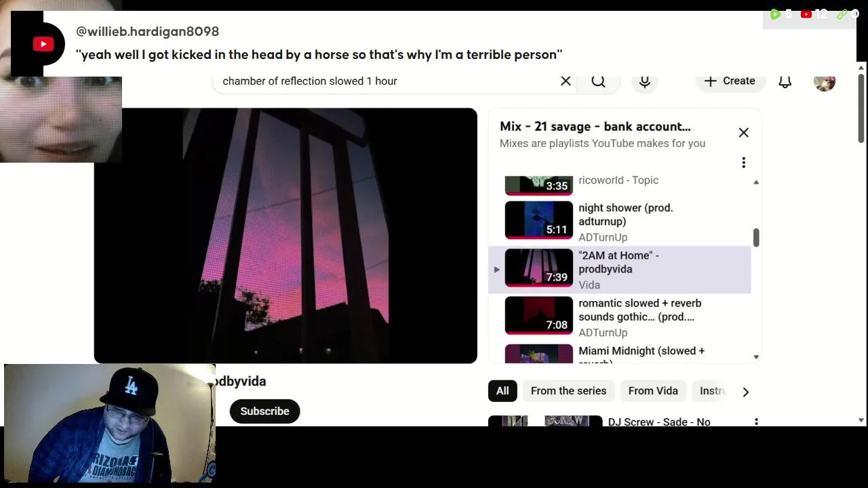Clear the search box text with the X
Viewport: 868px width, 488px height.
point(566,81)
